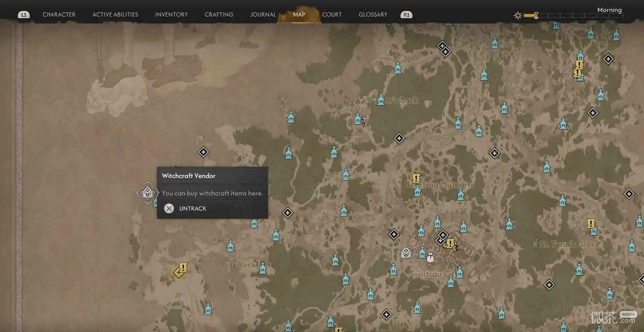The image size is (644, 332).
Task: Select the shrine icon on Bear's Back label
Action: 380,100
